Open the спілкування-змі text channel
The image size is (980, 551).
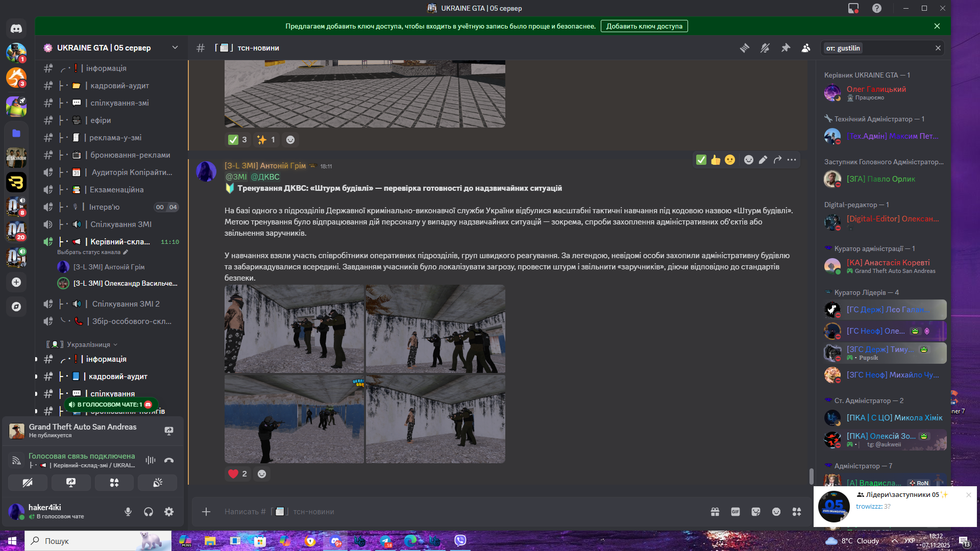pyautogui.click(x=111, y=103)
